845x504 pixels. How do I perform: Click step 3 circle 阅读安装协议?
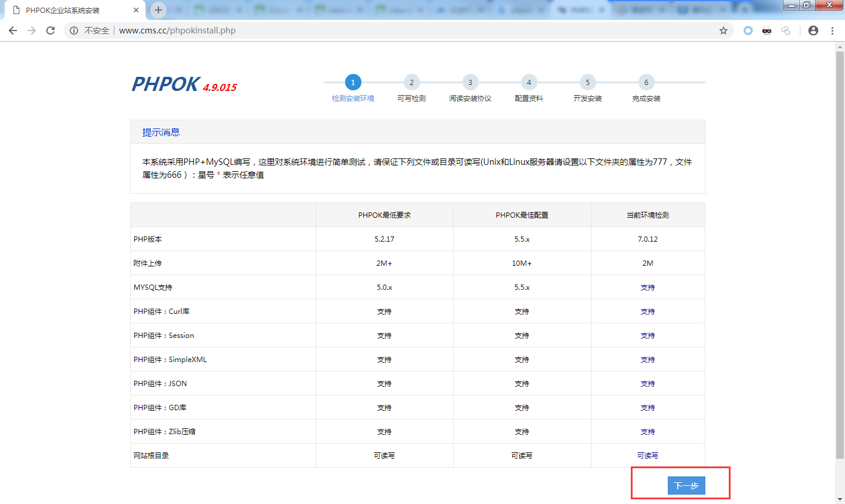470,82
